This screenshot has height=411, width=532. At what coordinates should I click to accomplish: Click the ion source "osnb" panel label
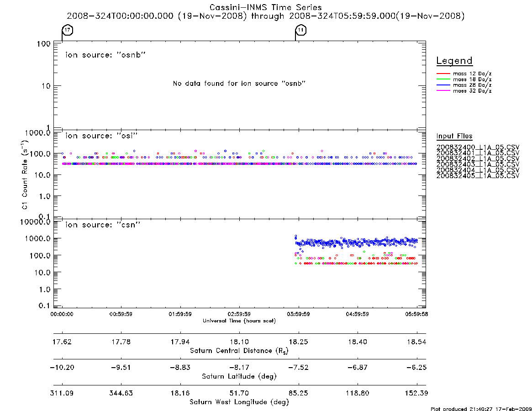pos(105,55)
